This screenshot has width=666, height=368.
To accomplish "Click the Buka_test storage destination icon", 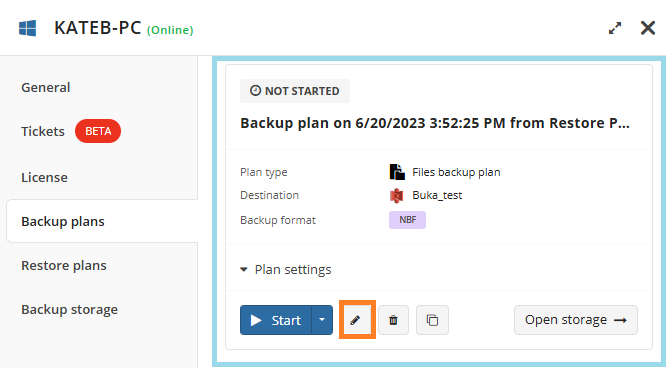I will click(396, 195).
